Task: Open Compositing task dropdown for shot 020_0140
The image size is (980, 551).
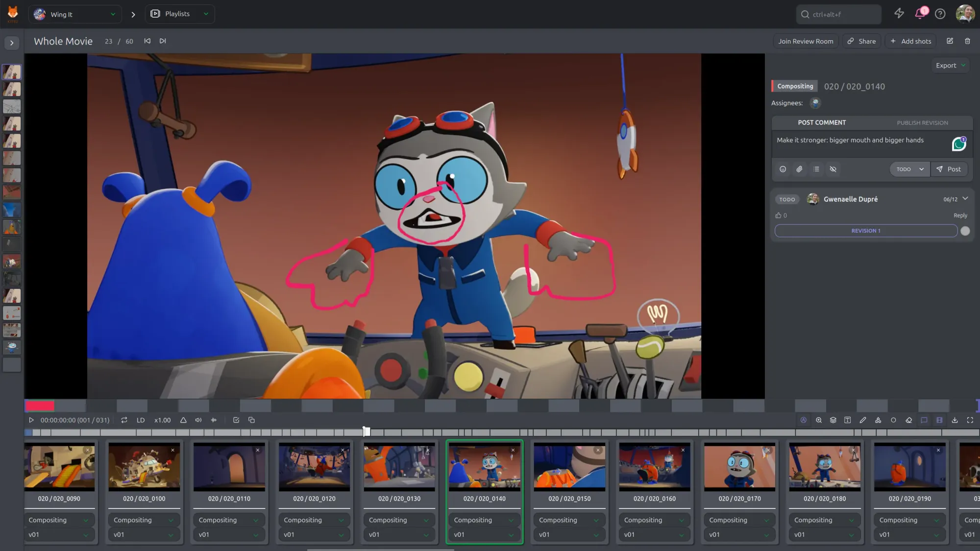Action: click(x=484, y=520)
